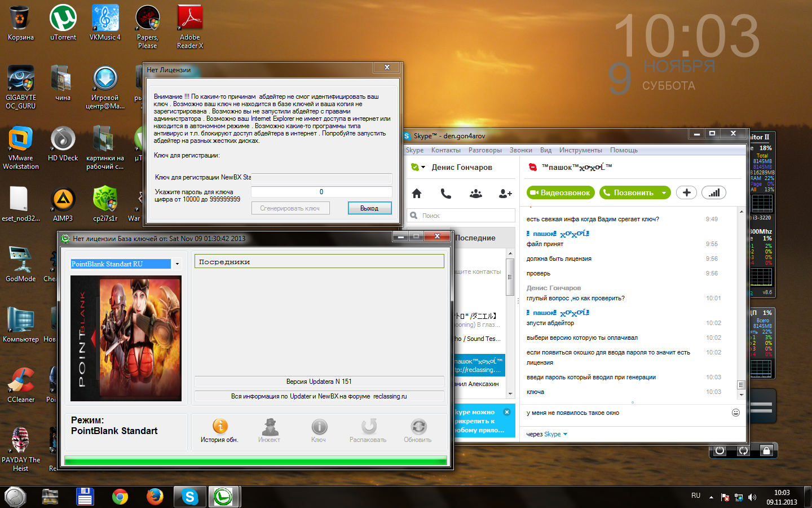The width and height of the screenshot is (812, 508).
Task: Select the VKMusic 4 desktop icon
Action: (105, 24)
